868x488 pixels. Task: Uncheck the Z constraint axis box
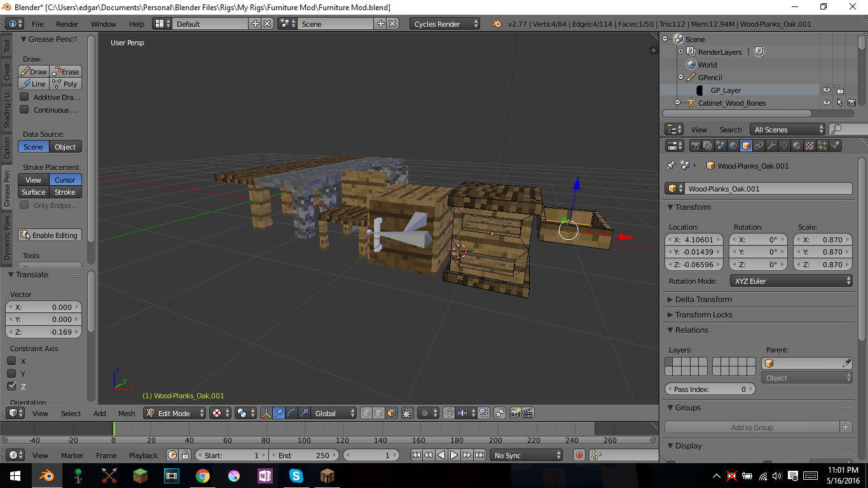click(11, 386)
